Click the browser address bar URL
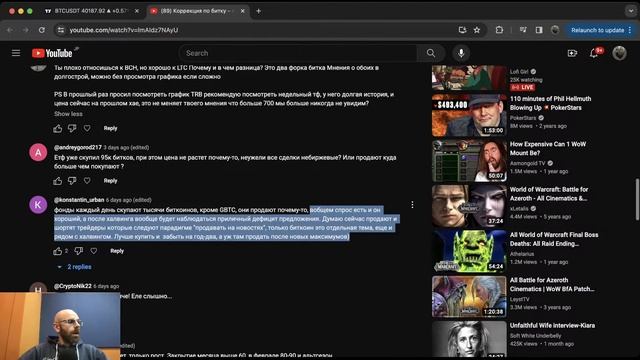The image size is (640, 360). pyautogui.click(x=124, y=30)
